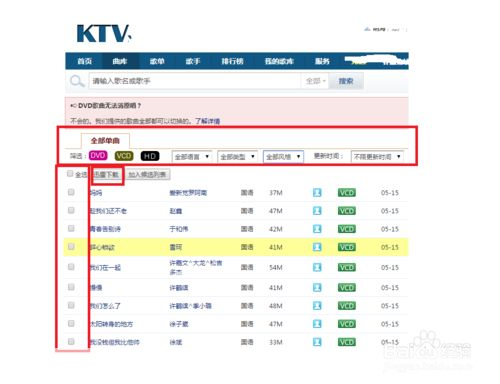Click singer icon in the 我们怎么了 row
This screenshot has height=384, width=500.
pos(317,306)
